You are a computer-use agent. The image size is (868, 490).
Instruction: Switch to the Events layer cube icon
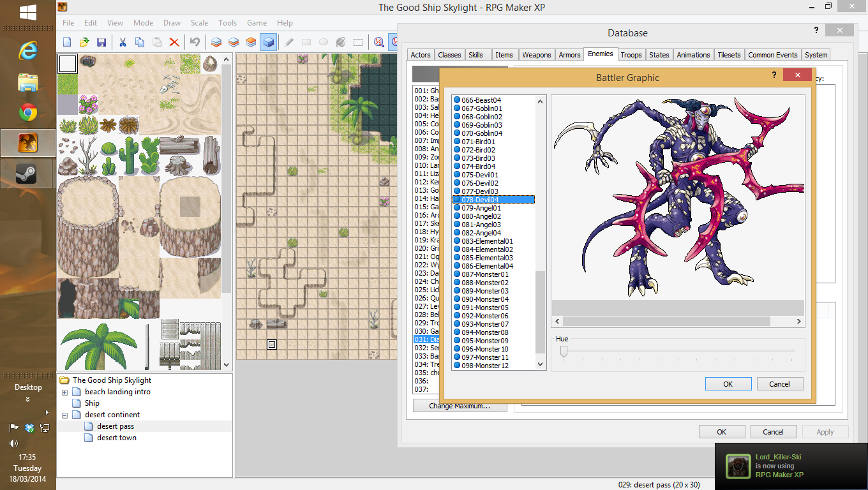(268, 42)
